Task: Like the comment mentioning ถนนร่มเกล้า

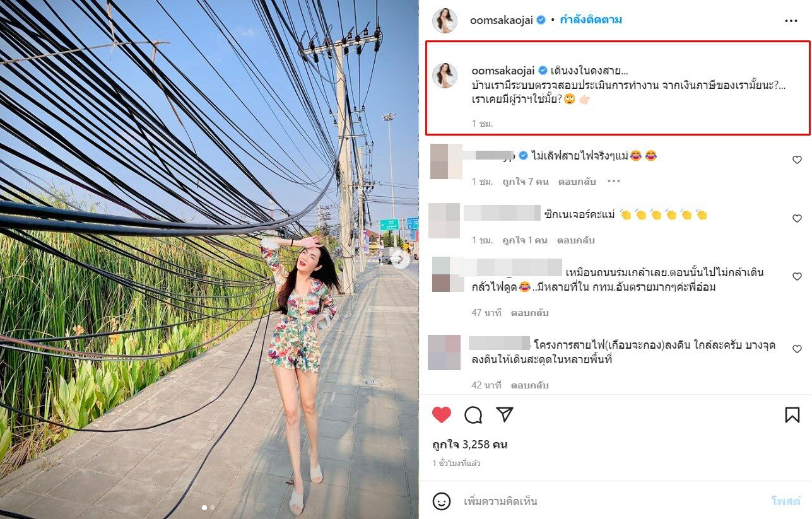Action: pyautogui.click(x=797, y=277)
